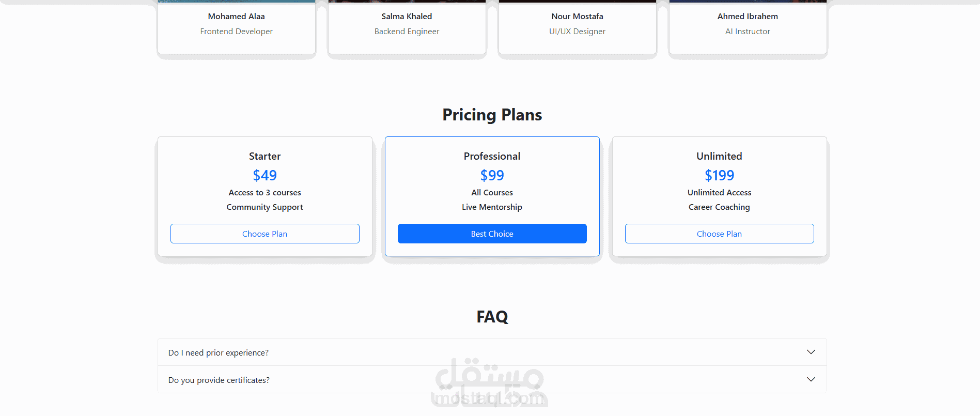Select Salma Khaled's team card
This screenshot has width=980, height=416.
pyautogui.click(x=407, y=27)
